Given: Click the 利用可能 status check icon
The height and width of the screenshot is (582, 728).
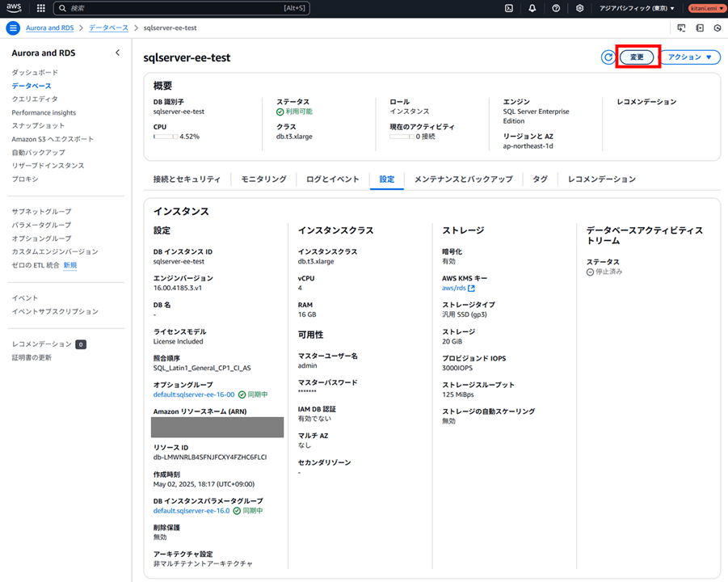Looking at the screenshot, I should point(280,112).
